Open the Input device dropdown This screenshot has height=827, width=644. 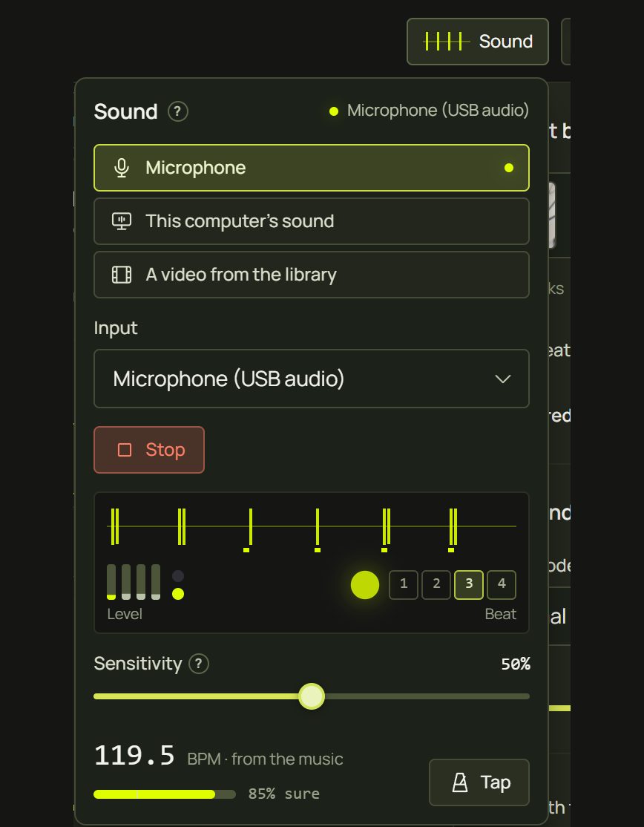[312, 379]
